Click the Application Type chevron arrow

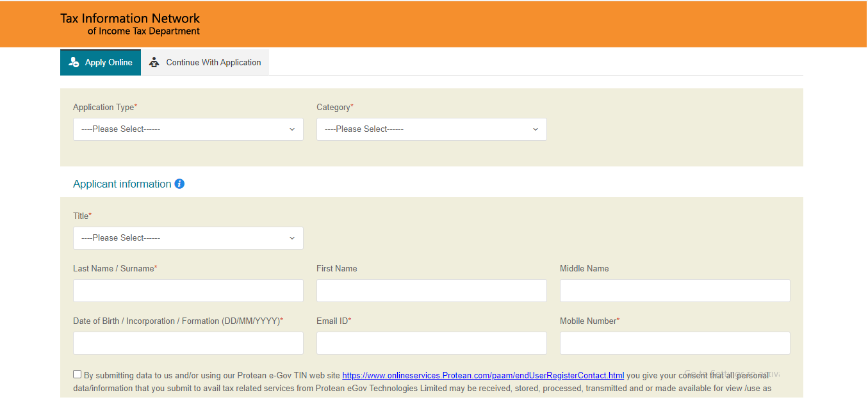292,129
